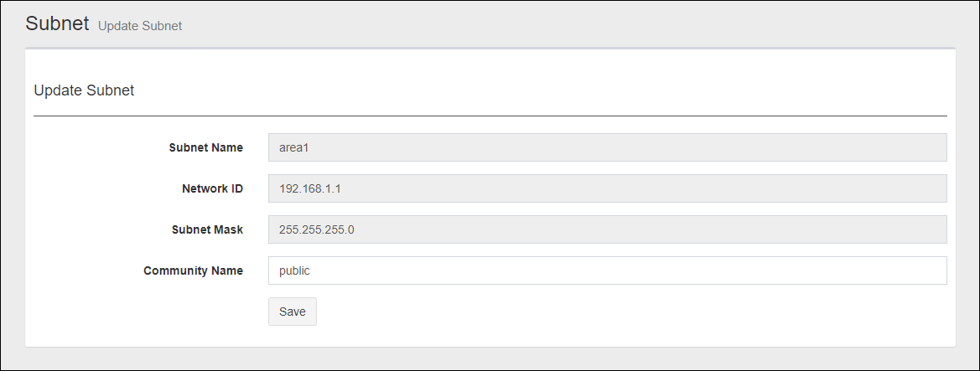
Task: Click the large Subnet page heading
Action: click(57, 23)
